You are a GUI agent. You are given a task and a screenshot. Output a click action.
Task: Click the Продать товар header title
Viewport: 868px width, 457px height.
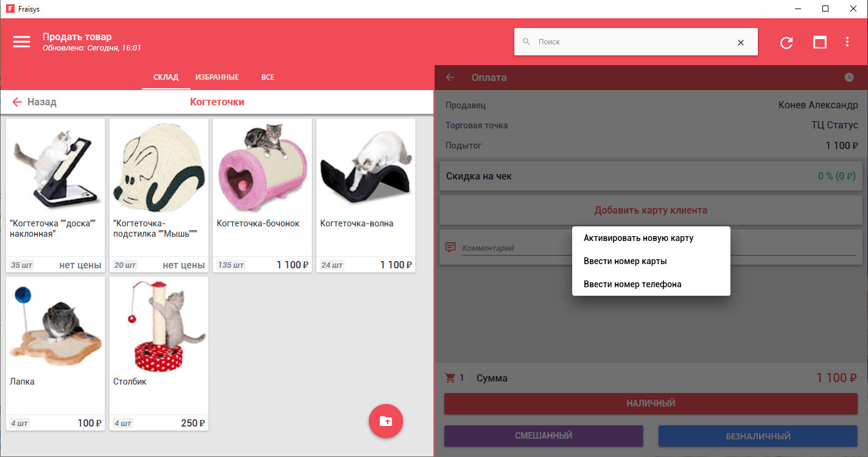click(77, 37)
